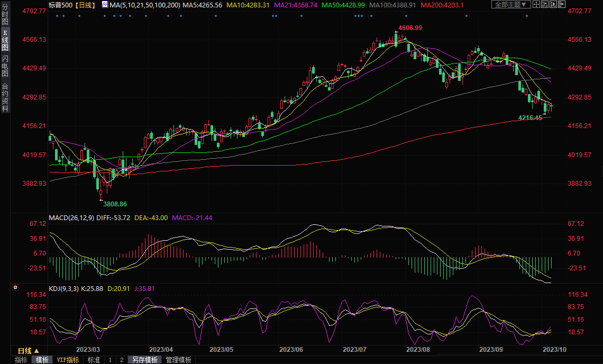Select the VIP指标 bottom tab
The height and width of the screenshot is (364, 603).
[x=68, y=360]
